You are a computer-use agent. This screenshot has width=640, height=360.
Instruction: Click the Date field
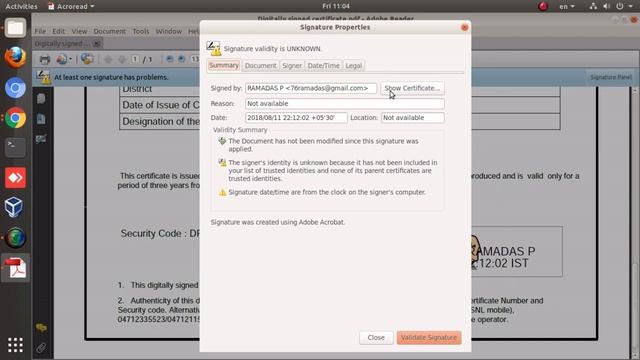click(296, 118)
